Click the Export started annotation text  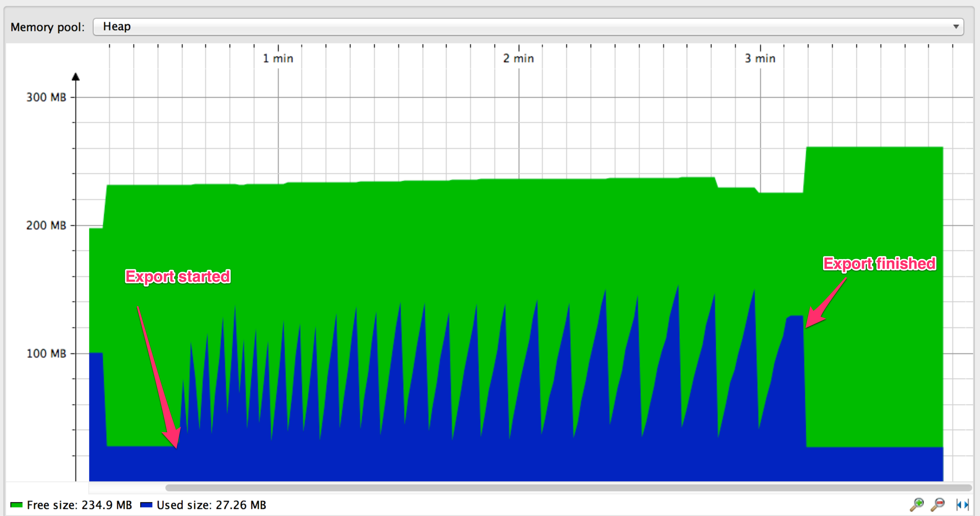click(x=178, y=276)
